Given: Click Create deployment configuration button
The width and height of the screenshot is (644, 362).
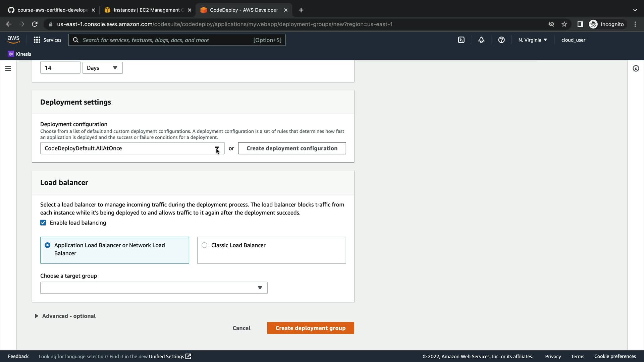Looking at the screenshot, I should 292,148.
